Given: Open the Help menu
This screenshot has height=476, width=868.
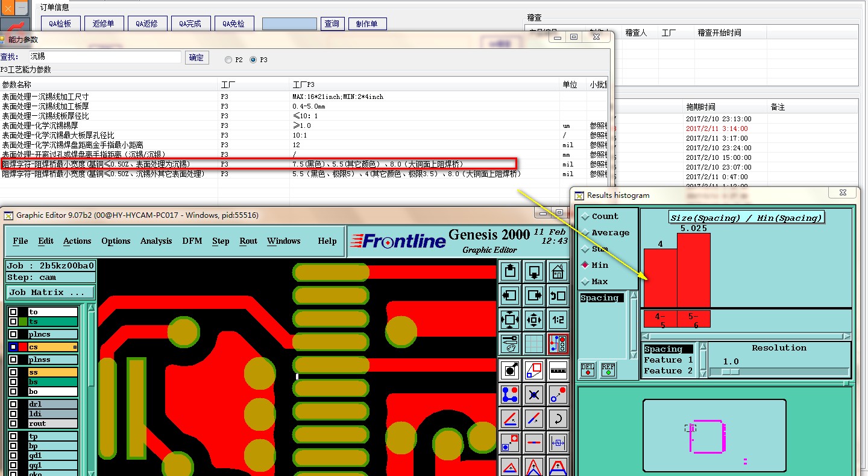Looking at the screenshot, I should click(327, 241).
